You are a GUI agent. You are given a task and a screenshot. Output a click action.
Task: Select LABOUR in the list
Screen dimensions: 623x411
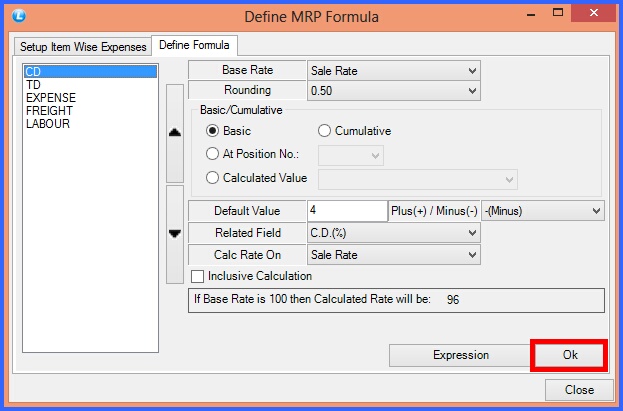pos(90,124)
